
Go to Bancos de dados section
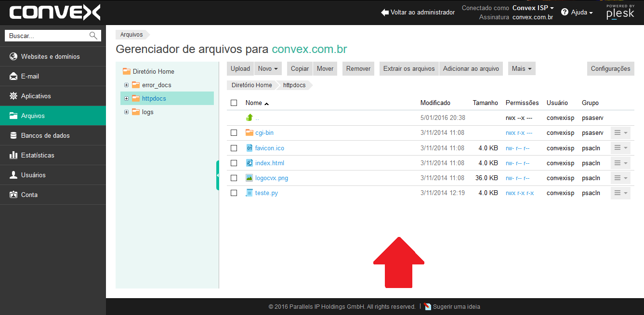[53, 135]
